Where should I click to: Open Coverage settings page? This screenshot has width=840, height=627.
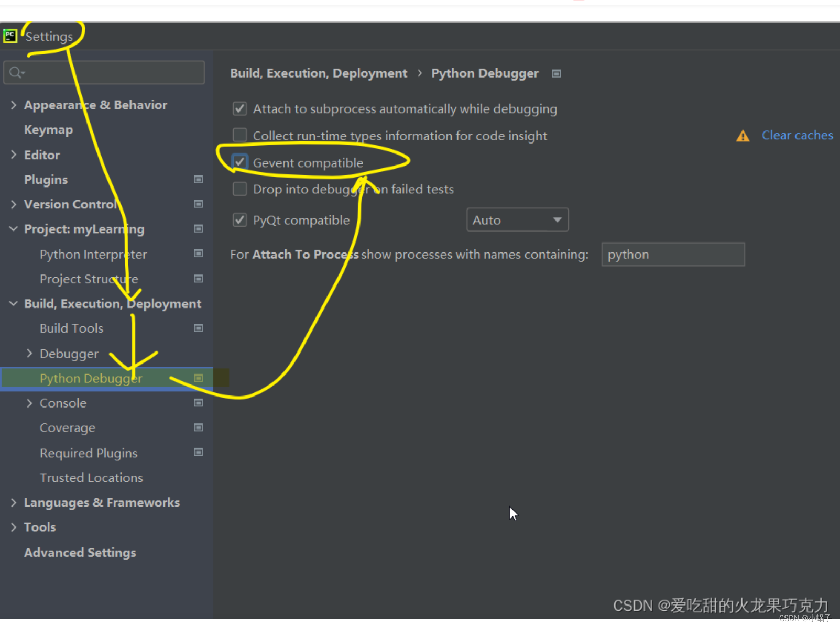(68, 428)
